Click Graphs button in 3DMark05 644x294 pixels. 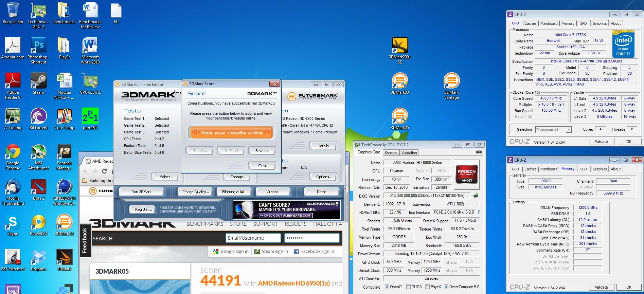[x=274, y=192]
